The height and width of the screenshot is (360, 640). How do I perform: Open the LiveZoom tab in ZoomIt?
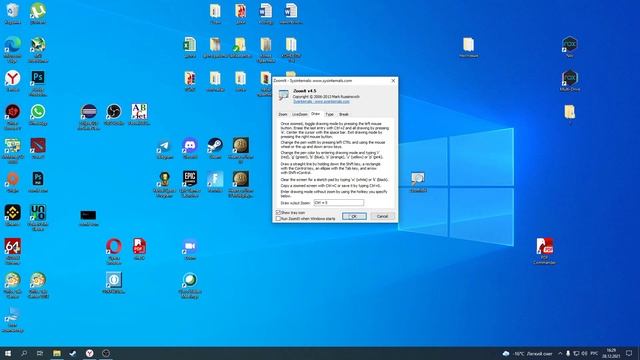[x=300, y=114]
